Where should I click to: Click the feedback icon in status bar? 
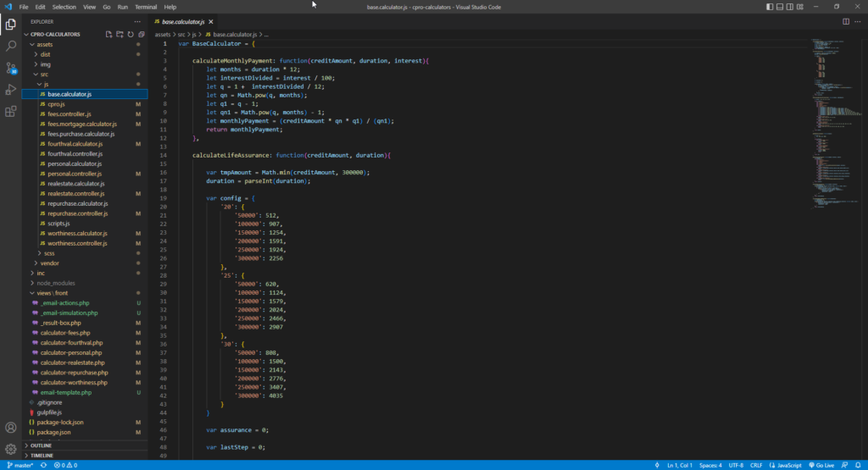click(x=845, y=465)
